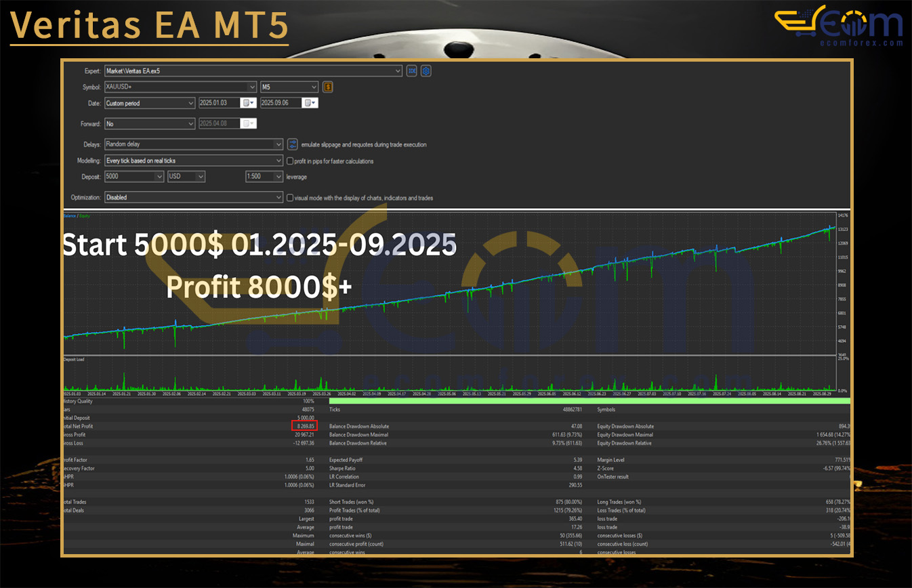Click the symbol specification dollar icon
Viewport: 912px width, 588px height.
(x=327, y=87)
